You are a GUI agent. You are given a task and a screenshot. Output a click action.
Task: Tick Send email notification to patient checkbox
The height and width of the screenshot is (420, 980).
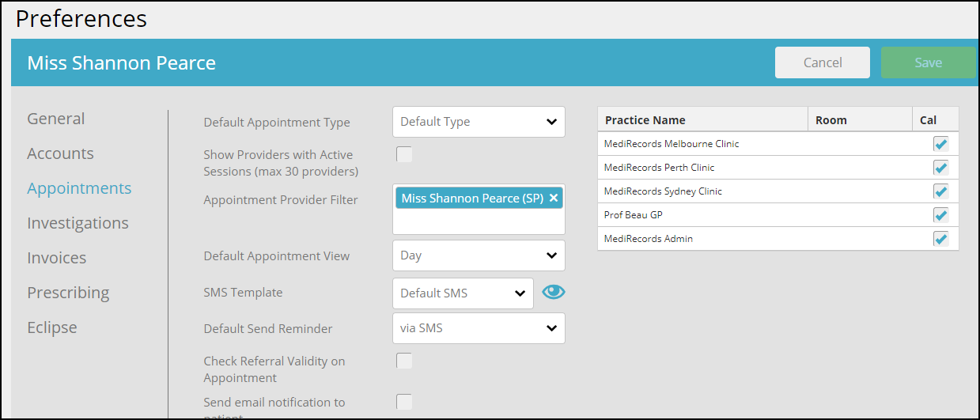[x=404, y=402]
